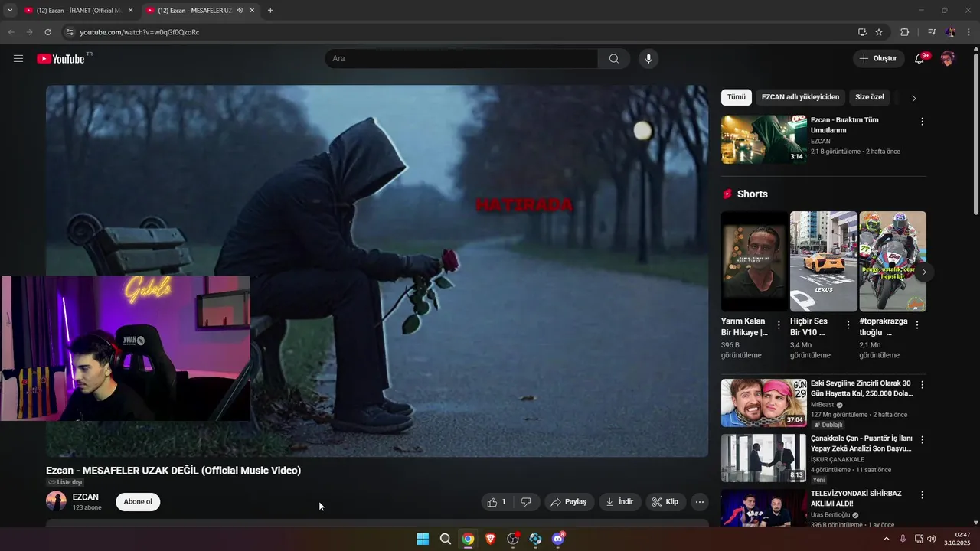Viewport: 980px width, 551px height.
Task: View site information in address bar
Action: click(x=69, y=32)
